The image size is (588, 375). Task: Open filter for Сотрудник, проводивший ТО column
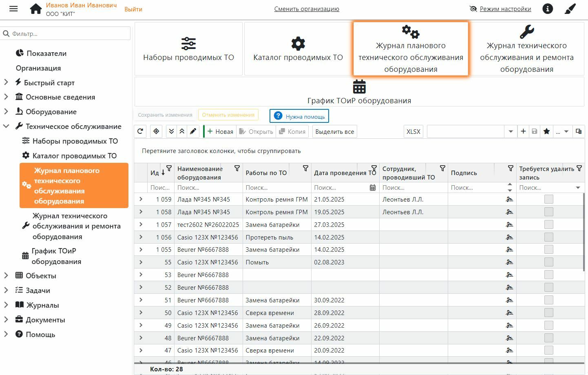point(442,168)
